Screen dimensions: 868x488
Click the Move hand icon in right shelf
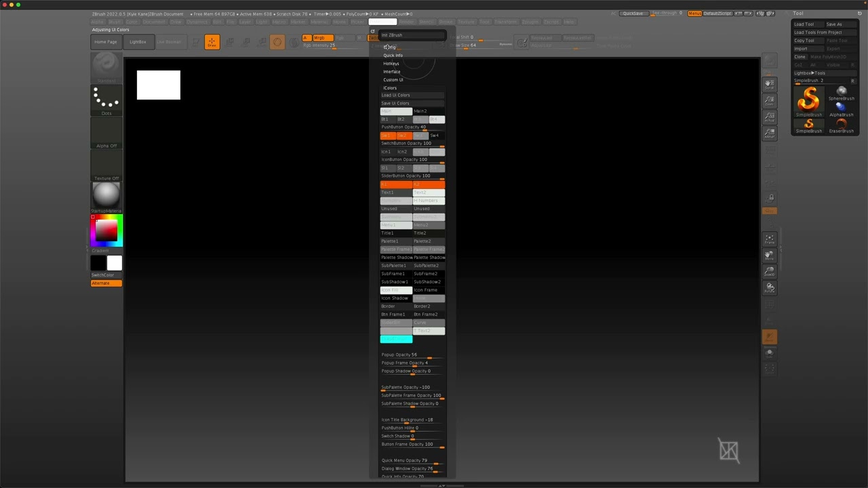click(770, 256)
